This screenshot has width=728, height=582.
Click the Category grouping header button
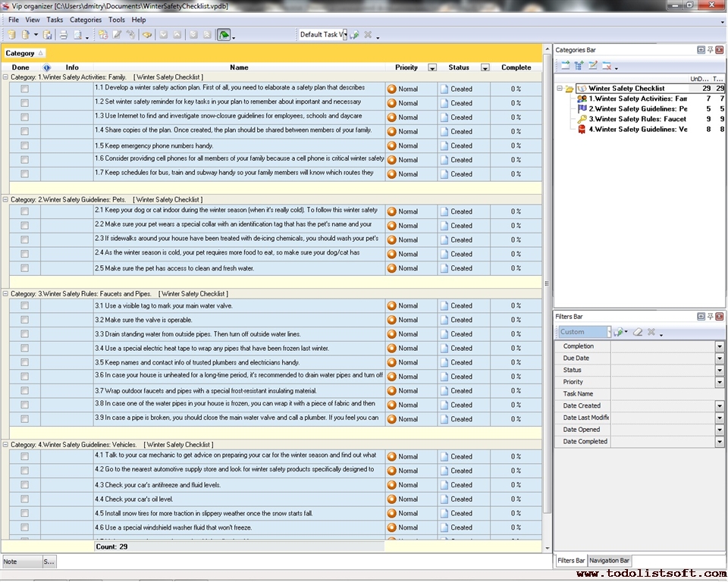(24, 53)
